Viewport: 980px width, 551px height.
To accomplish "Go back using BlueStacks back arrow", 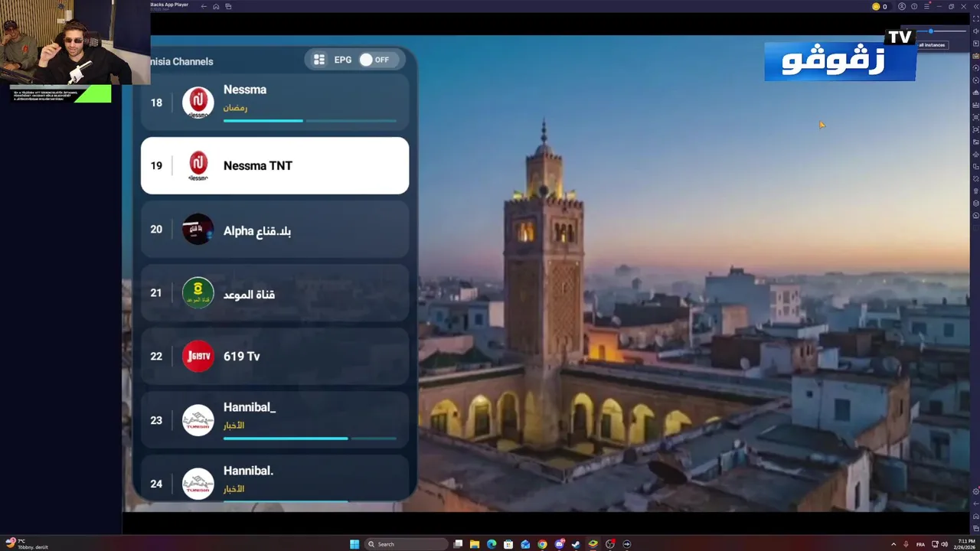I will (204, 6).
